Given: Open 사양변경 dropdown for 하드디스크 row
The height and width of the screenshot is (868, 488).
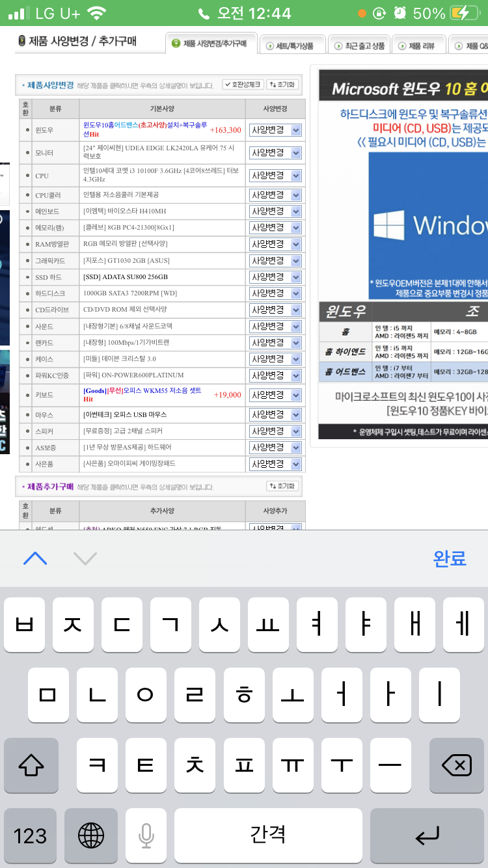Looking at the screenshot, I should (275, 293).
